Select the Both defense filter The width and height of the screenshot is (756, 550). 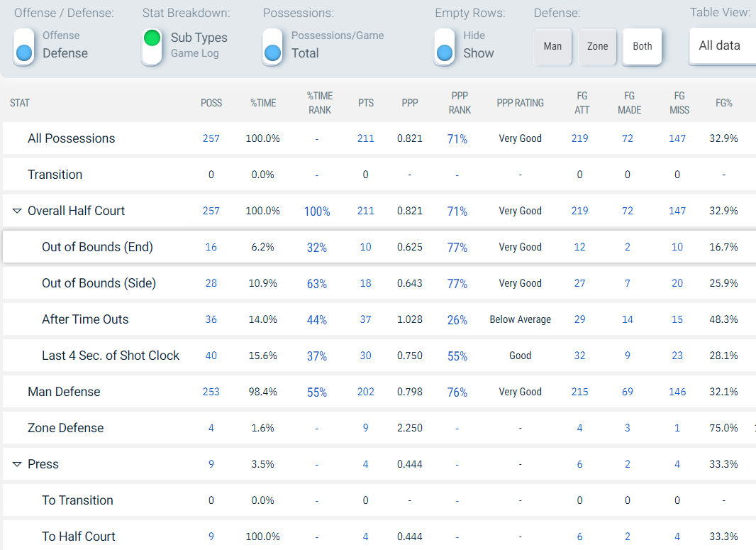[x=643, y=46]
